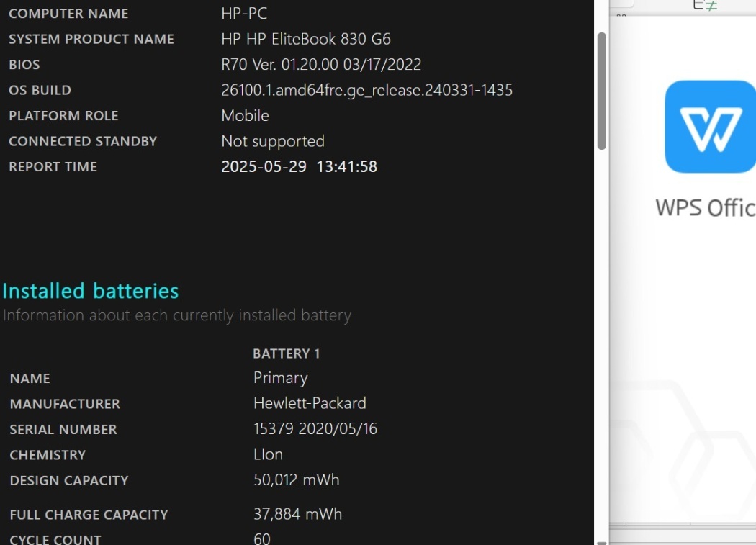Select the "26100.1.amd64fre.ge_release.240331-1435" build value
756x545 pixels.
[366, 90]
